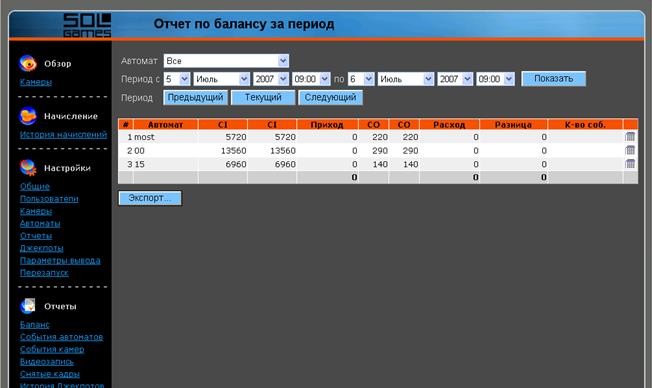Open the end time dropdown 09:00
This screenshot has height=388, width=652.
[x=495, y=79]
